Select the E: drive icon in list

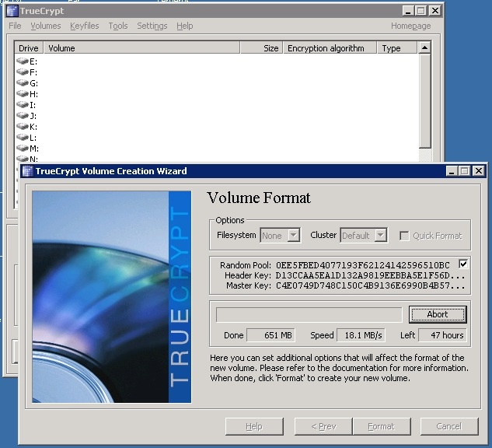(x=23, y=61)
